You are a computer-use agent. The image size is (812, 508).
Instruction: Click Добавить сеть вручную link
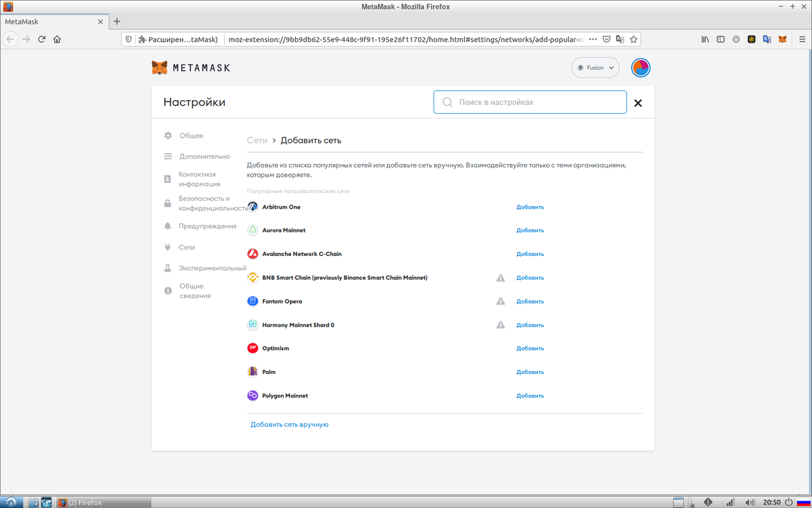pyautogui.click(x=290, y=425)
